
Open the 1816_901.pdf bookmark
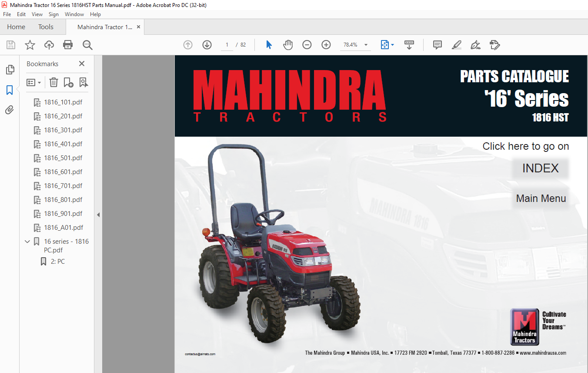(63, 214)
